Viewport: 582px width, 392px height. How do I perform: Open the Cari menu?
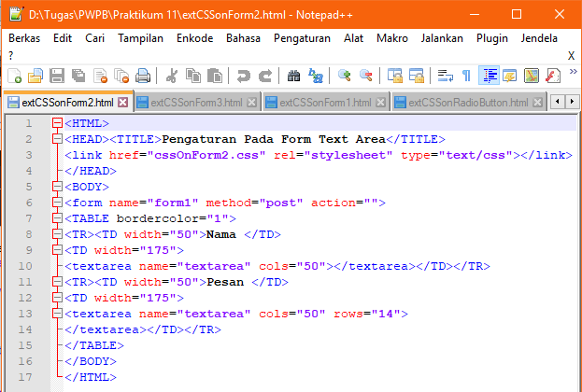tap(94, 38)
